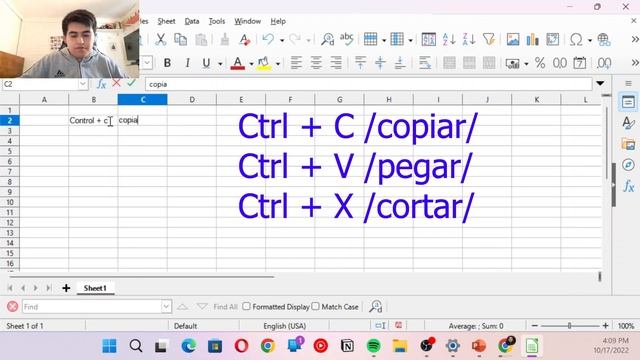Accept cell input with green checkmark
The width and height of the screenshot is (640, 360).
tap(131, 83)
